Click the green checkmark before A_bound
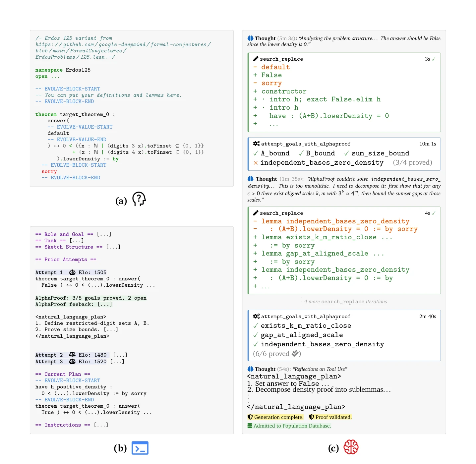Screen dimensions: 476x464 (256, 153)
